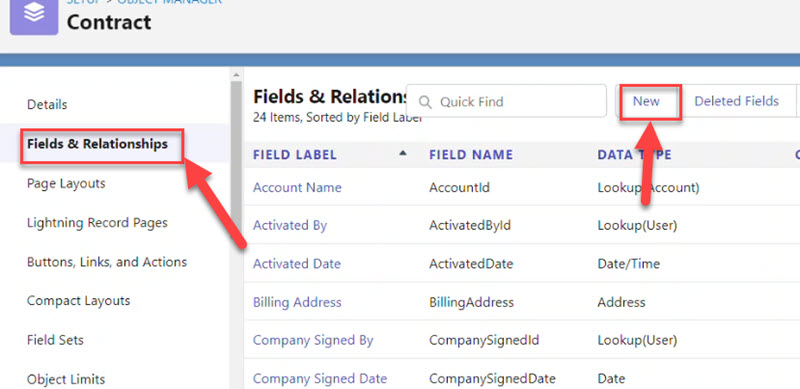Select Fields & Relationships in the sidebar

(x=97, y=144)
